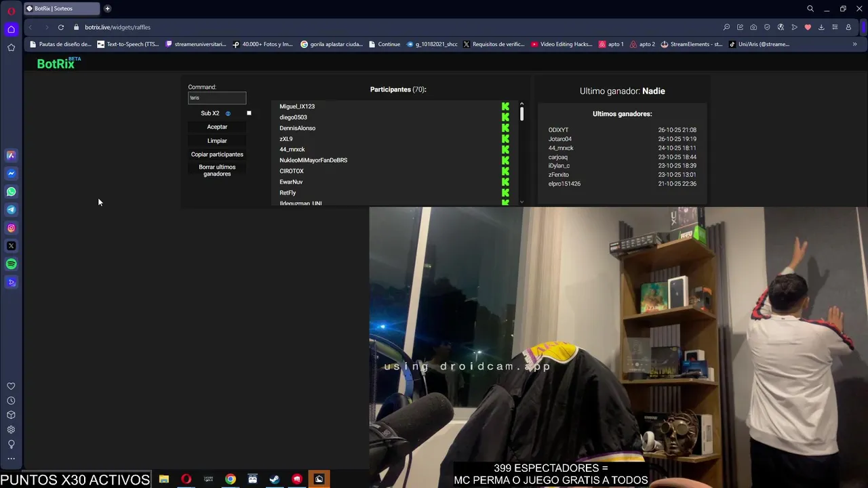Viewport: 868px width, 488px height.
Task: Click the Kick icon beside zXL9
Action: [x=505, y=139]
